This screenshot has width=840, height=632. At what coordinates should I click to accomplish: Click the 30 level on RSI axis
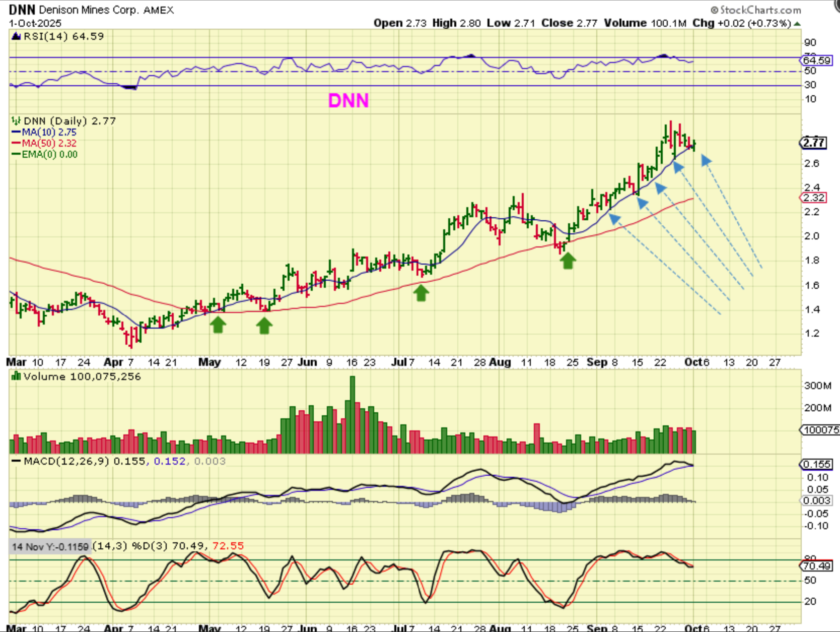(x=810, y=85)
